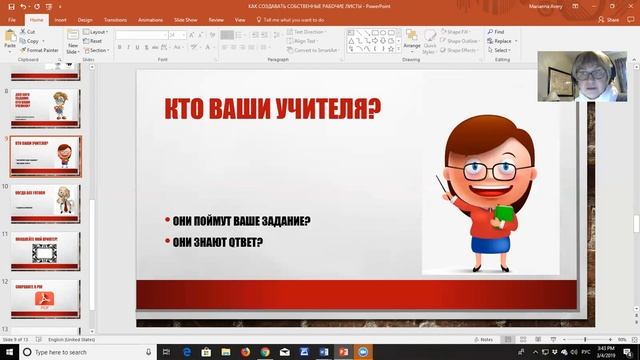Image resolution: width=640 pixels, height=360 pixels.
Task: Open the File menu
Action: point(12,20)
